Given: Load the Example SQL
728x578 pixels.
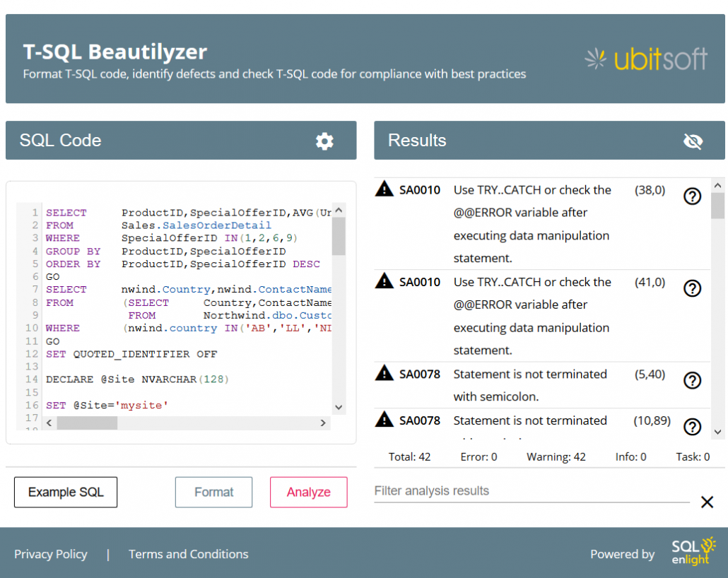Looking at the screenshot, I should pyautogui.click(x=65, y=492).
